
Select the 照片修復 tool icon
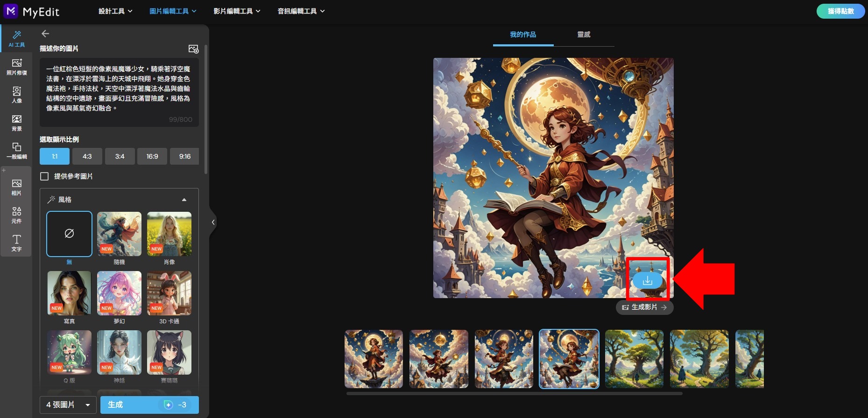coord(16,67)
